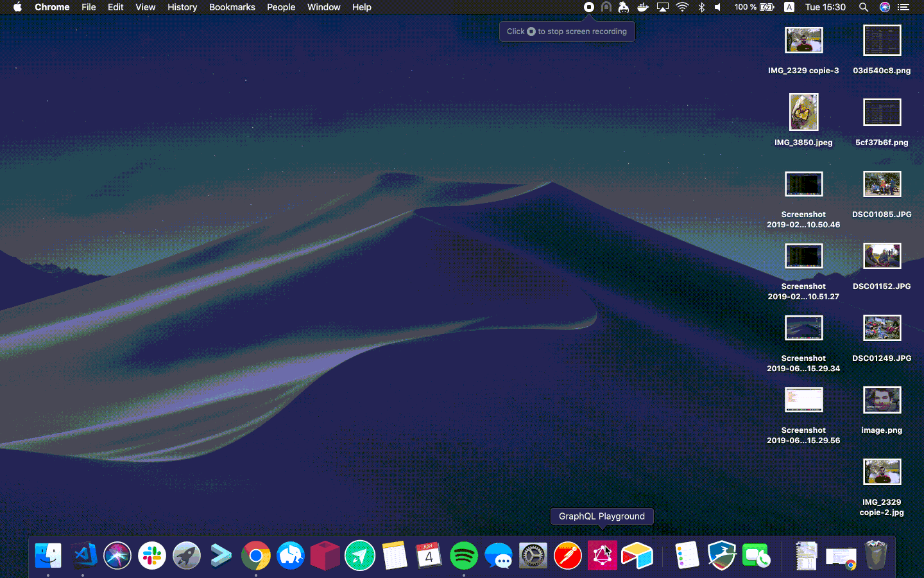
Task: Open Slack from the Dock
Action: [152, 556]
